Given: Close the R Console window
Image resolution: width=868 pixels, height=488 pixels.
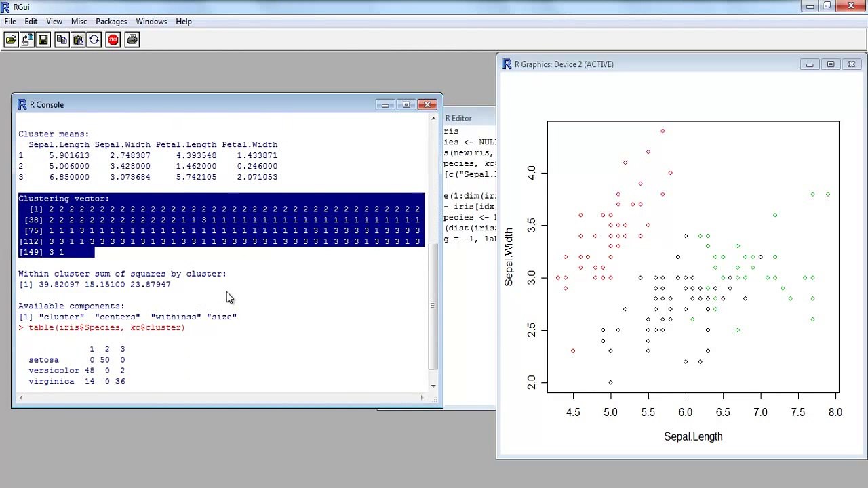Looking at the screenshot, I should (428, 104).
